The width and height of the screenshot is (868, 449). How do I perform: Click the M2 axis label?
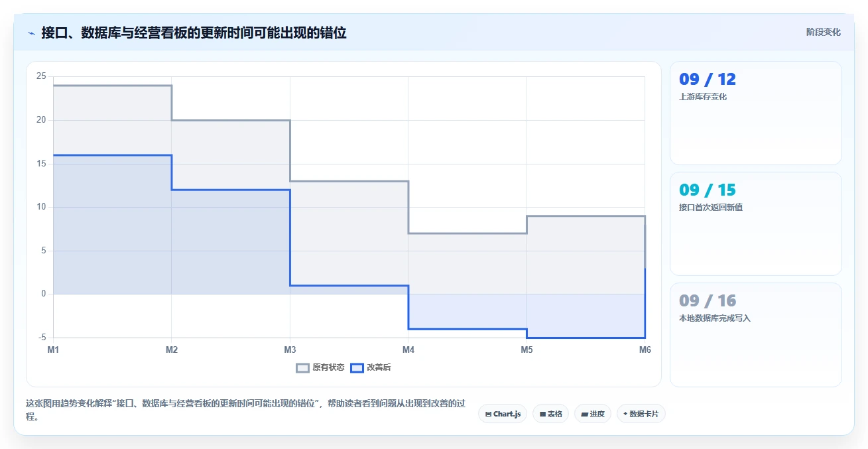point(172,350)
